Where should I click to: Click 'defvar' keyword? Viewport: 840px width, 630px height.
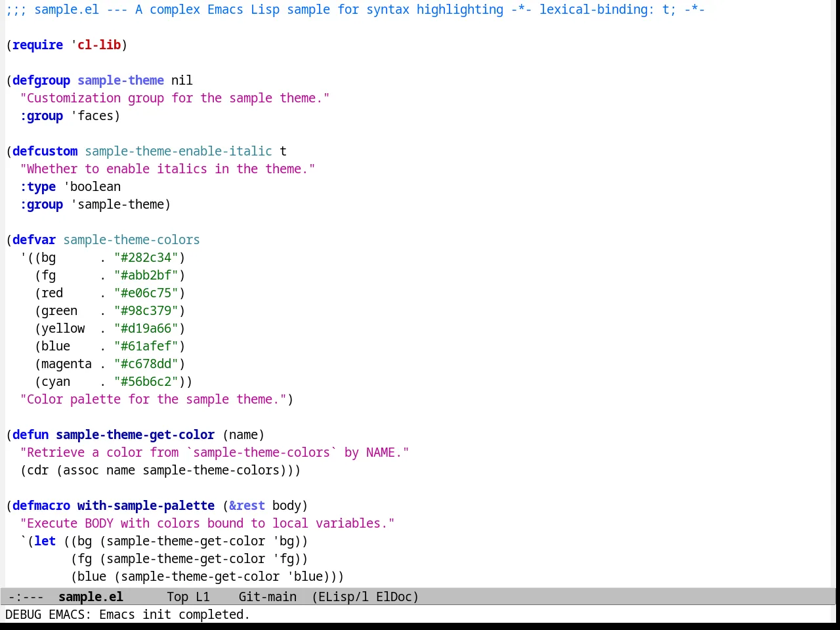[34, 240]
